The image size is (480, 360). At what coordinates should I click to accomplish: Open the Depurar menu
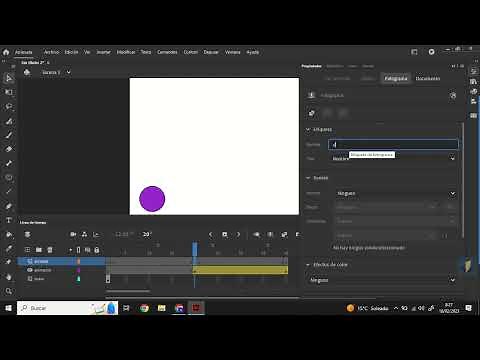[x=211, y=52]
